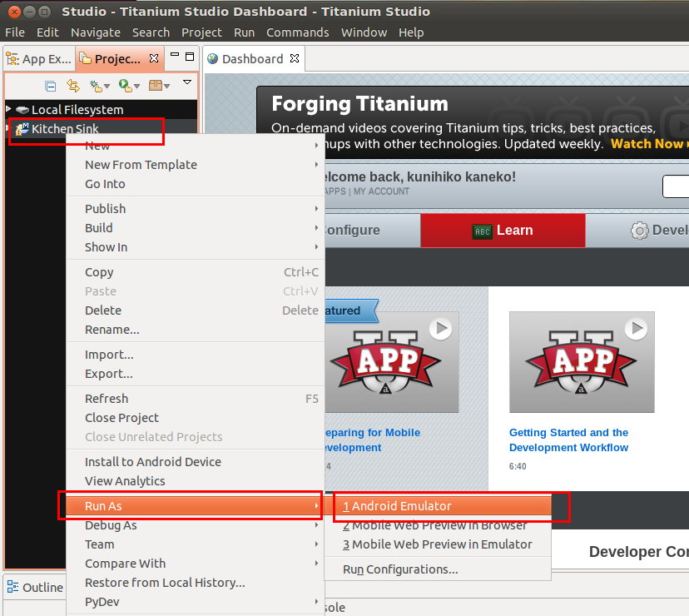Open the Edit menu
This screenshot has width=689, height=616.
[x=47, y=32]
